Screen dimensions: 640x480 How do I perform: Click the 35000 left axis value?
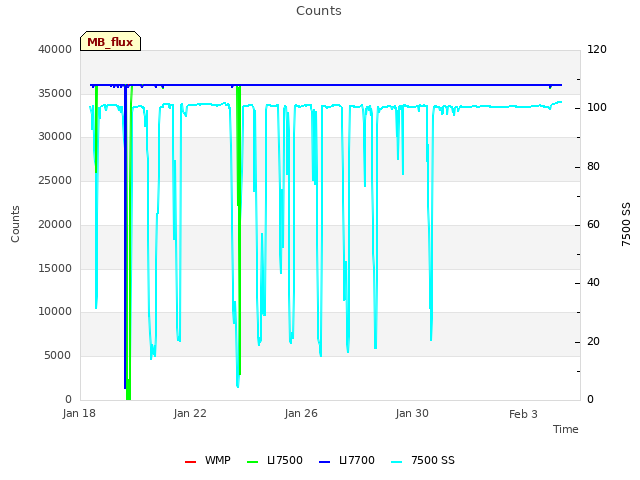(x=55, y=93)
